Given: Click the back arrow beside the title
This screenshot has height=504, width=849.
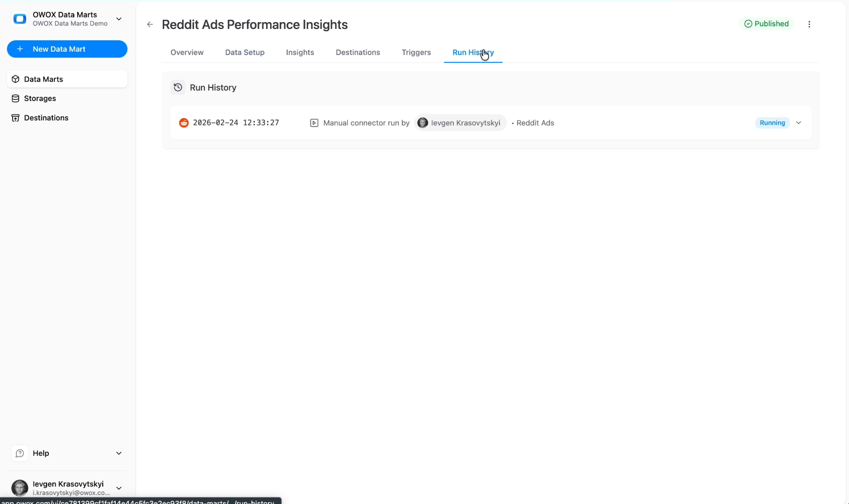Looking at the screenshot, I should click(x=150, y=24).
